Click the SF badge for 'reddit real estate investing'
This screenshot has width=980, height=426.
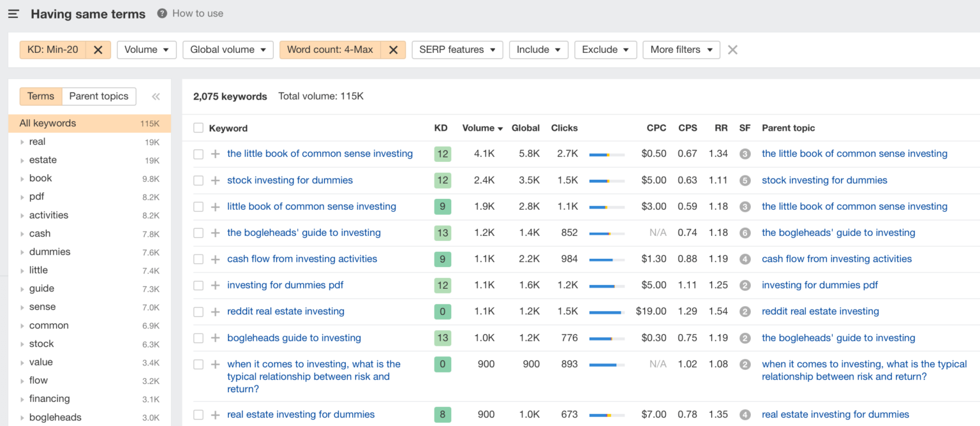tap(745, 311)
